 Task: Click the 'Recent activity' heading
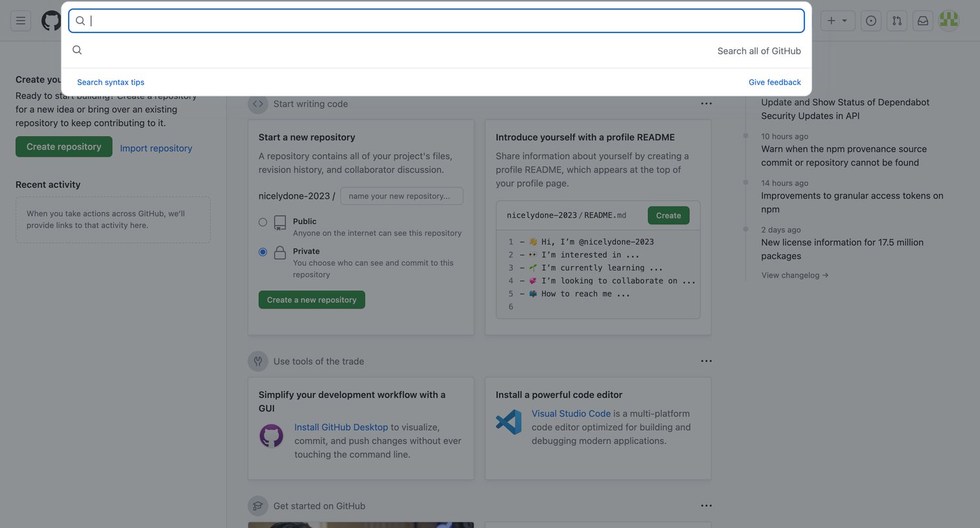click(48, 185)
